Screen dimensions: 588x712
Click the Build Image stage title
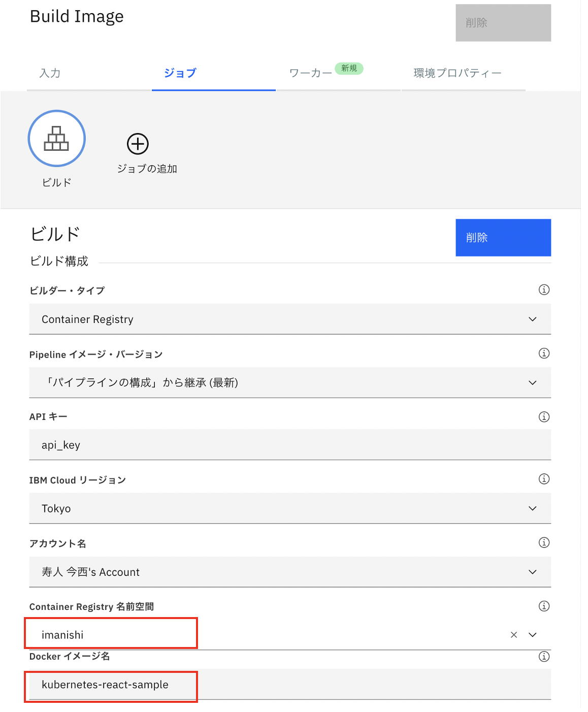coord(77,16)
